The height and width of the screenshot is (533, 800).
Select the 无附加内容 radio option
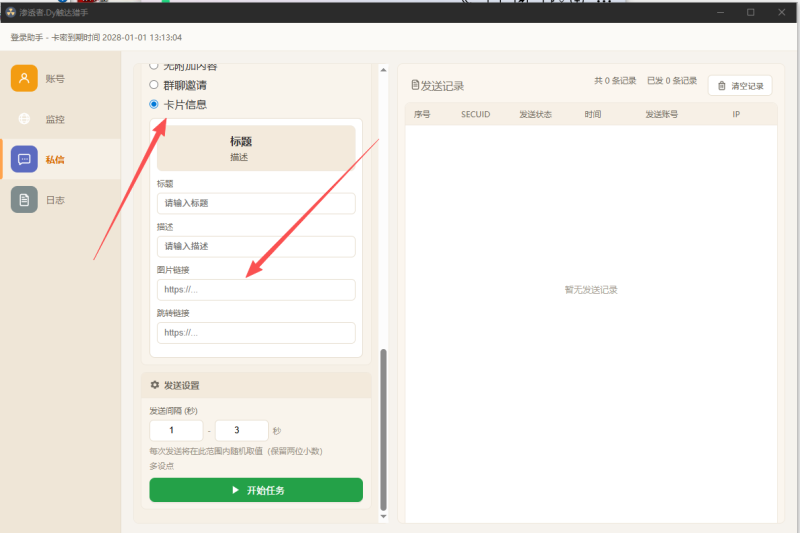click(x=154, y=66)
